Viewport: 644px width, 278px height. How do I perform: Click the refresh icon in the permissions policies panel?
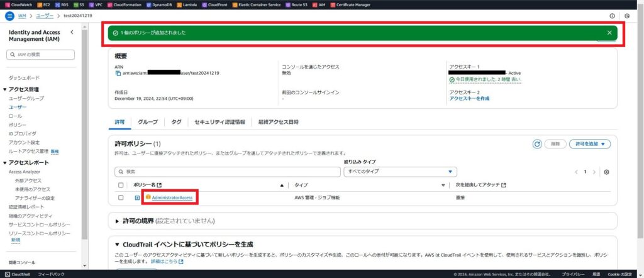(537, 144)
